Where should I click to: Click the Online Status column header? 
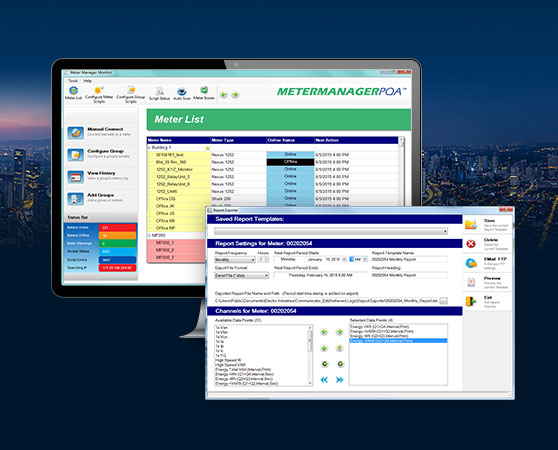coord(290,140)
